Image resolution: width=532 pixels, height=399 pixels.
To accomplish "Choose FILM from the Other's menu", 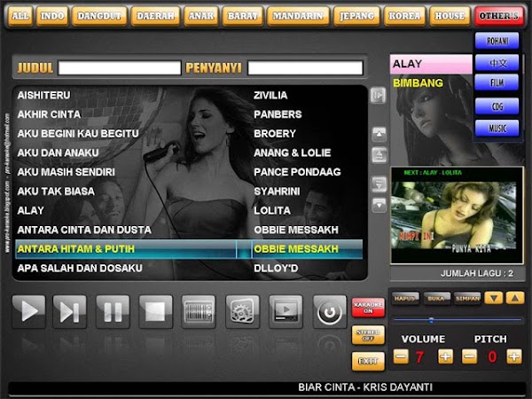I will 497,82.
